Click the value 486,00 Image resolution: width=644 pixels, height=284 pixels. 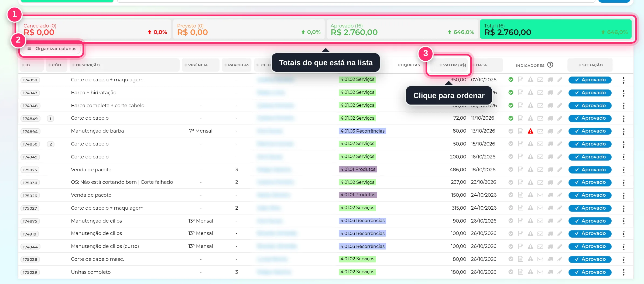(x=458, y=169)
